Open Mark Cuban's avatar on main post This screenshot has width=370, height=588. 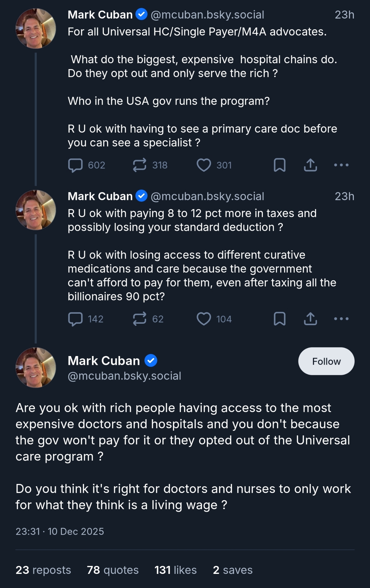click(x=36, y=367)
